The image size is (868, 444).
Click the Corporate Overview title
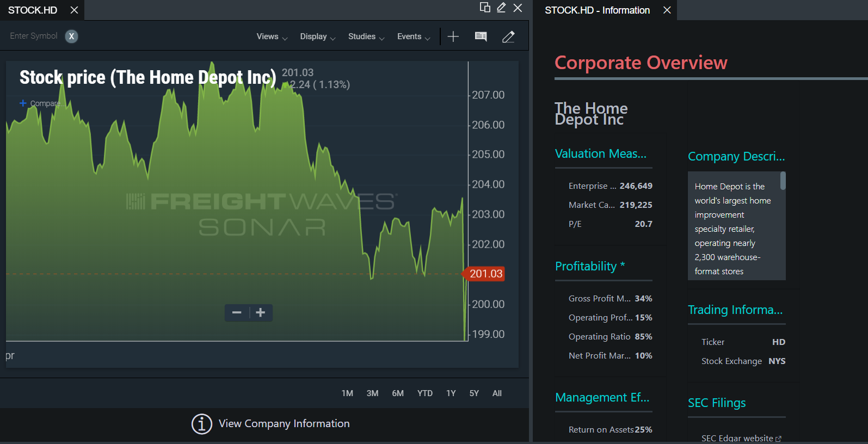(641, 63)
